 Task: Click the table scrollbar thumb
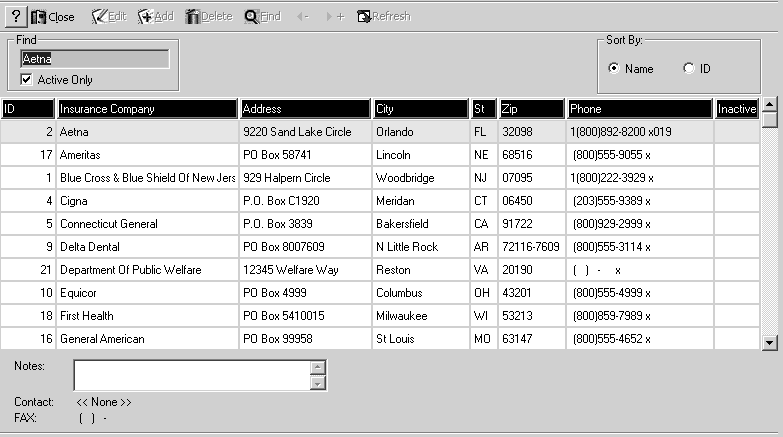pos(770,120)
